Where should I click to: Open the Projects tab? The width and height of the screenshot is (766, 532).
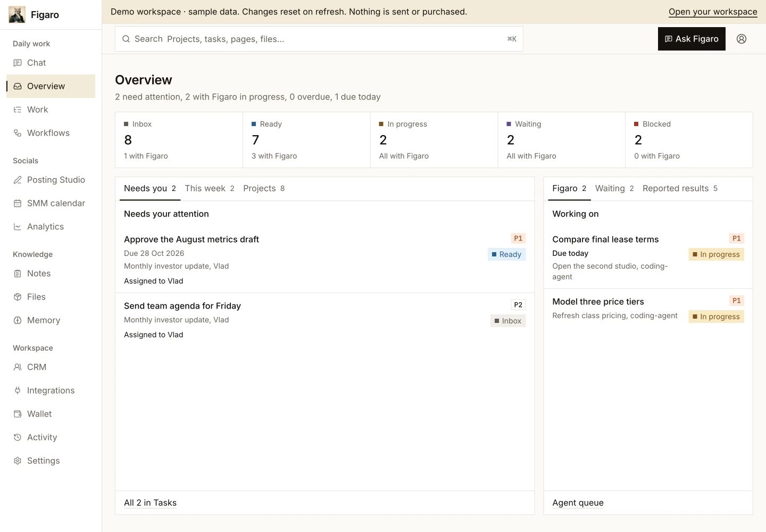264,188
